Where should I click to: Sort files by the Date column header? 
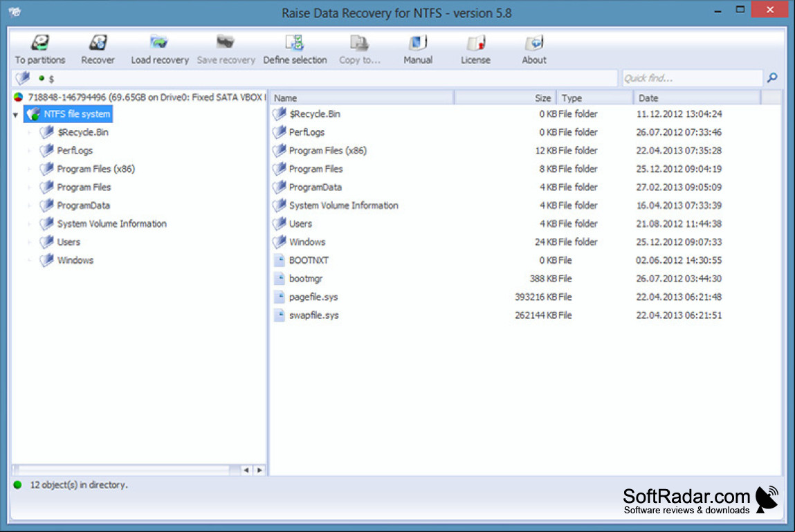click(697, 98)
